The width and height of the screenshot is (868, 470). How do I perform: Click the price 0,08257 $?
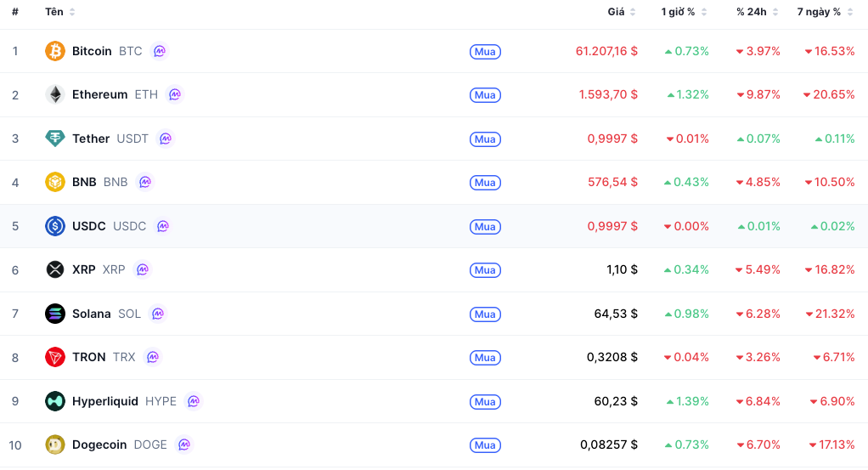[x=609, y=445]
